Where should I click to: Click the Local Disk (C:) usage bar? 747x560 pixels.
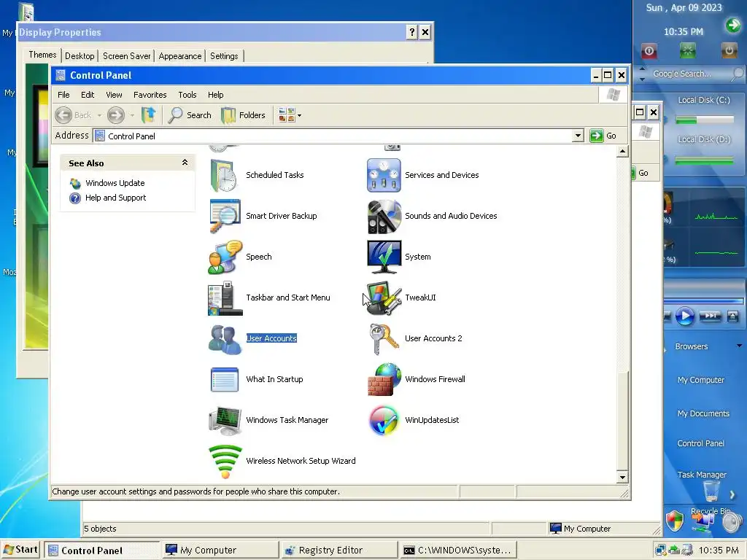[704, 120]
